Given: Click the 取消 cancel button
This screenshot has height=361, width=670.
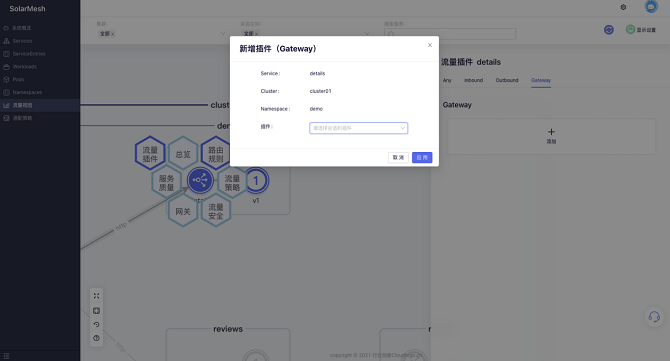Looking at the screenshot, I should coord(398,158).
